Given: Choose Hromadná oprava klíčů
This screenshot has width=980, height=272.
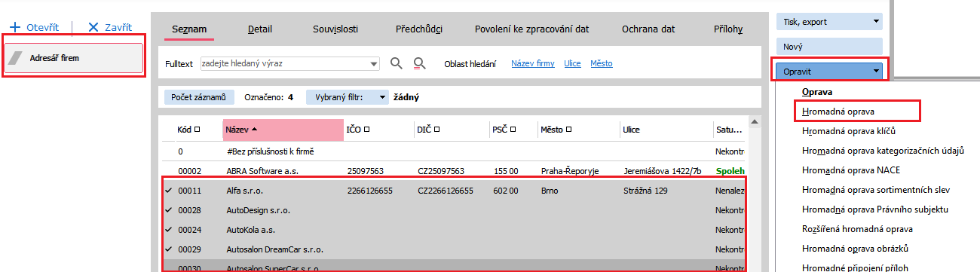Looking at the screenshot, I should [x=850, y=130].
